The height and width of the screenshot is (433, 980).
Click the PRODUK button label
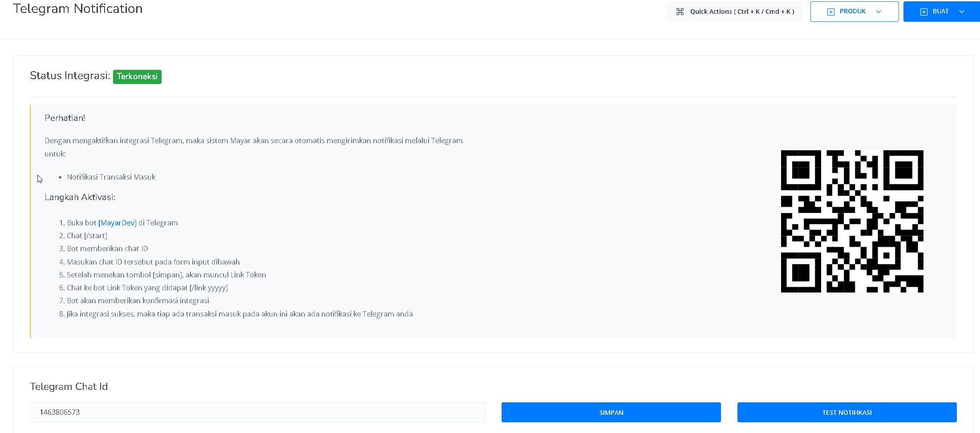pyautogui.click(x=852, y=11)
